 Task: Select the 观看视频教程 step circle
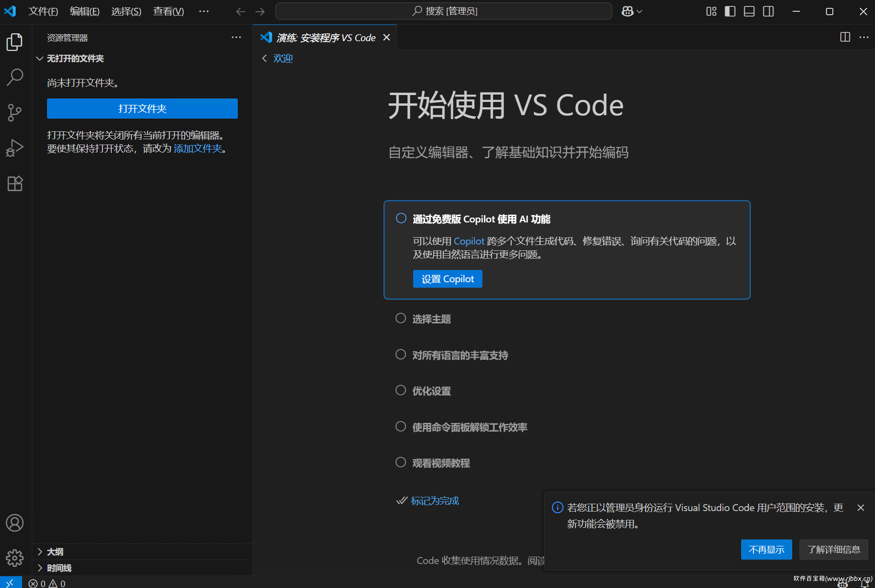click(400, 462)
